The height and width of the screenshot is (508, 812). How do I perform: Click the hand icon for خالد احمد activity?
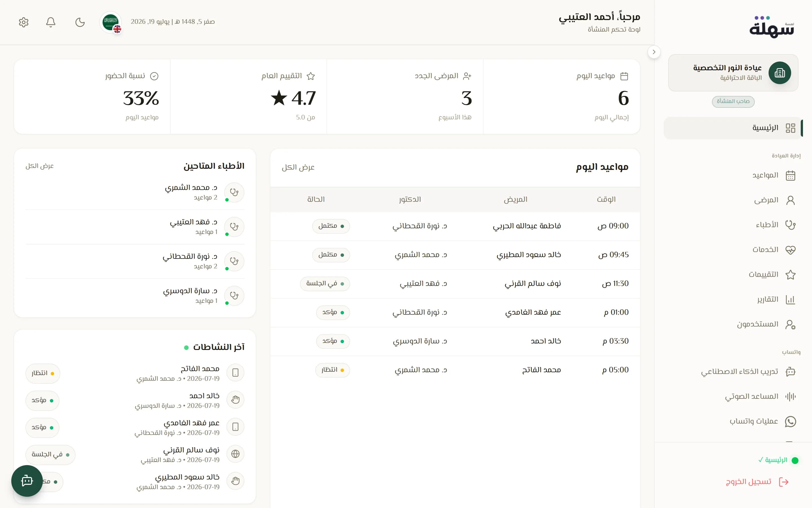235,400
